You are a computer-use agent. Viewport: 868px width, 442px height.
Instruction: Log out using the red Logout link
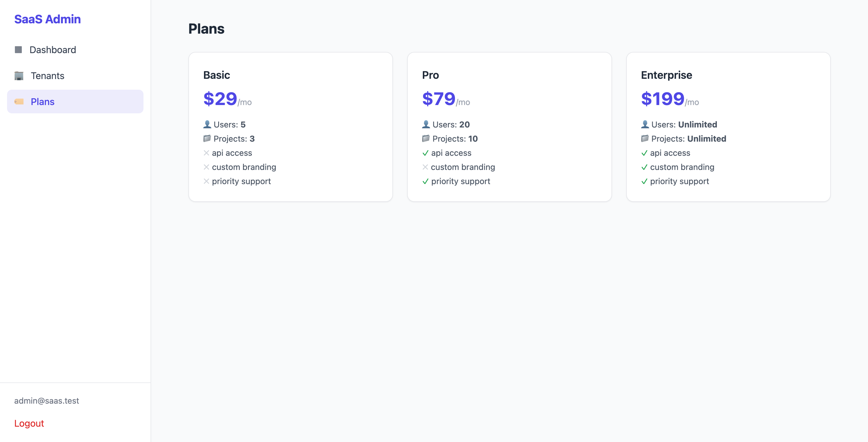pyautogui.click(x=29, y=423)
